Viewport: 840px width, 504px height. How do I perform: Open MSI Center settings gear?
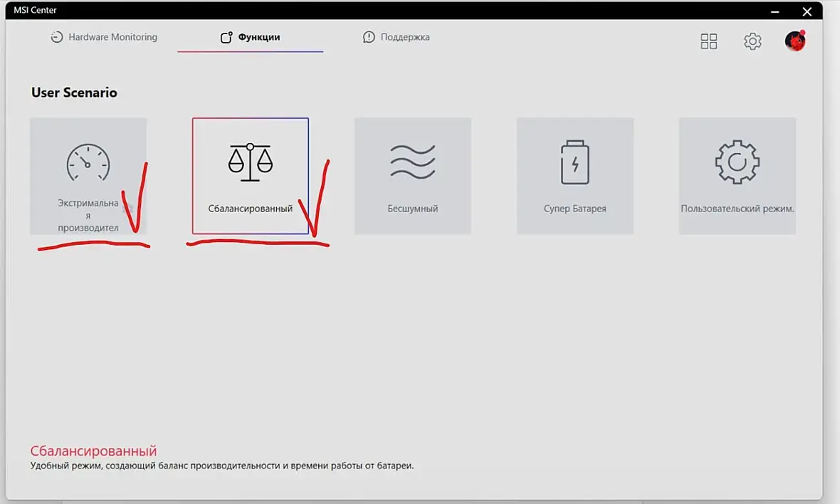pyautogui.click(x=752, y=41)
